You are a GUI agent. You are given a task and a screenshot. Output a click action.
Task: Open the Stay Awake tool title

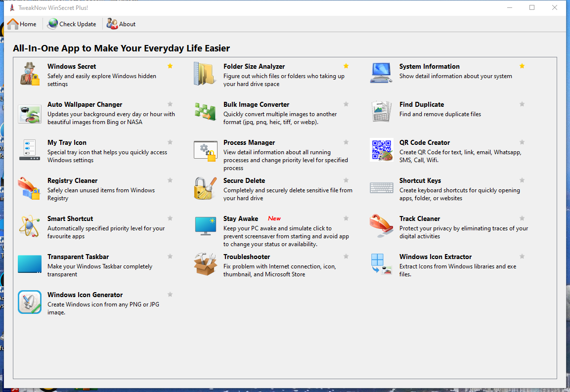tap(241, 218)
